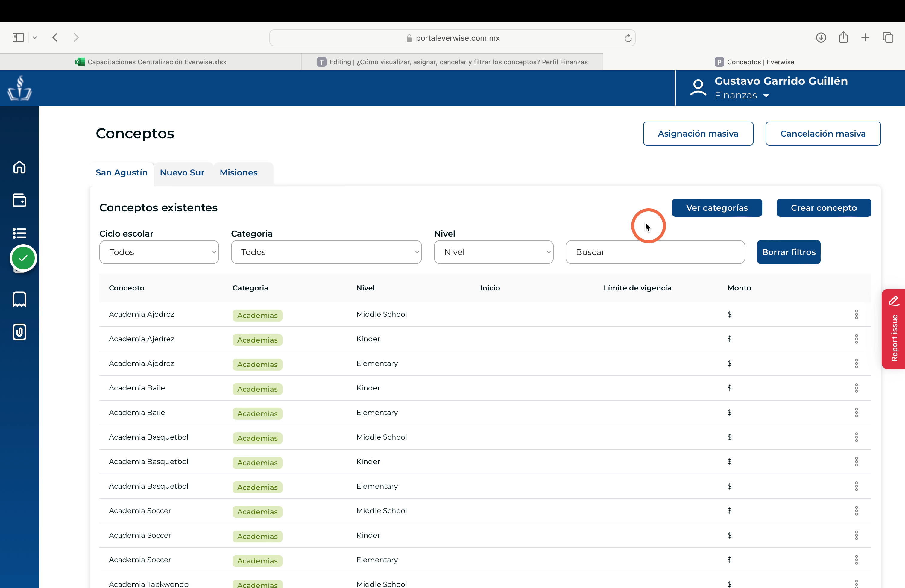Click the browser downloads icon
The width and height of the screenshot is (905, 588).
[x=821, y=37]
